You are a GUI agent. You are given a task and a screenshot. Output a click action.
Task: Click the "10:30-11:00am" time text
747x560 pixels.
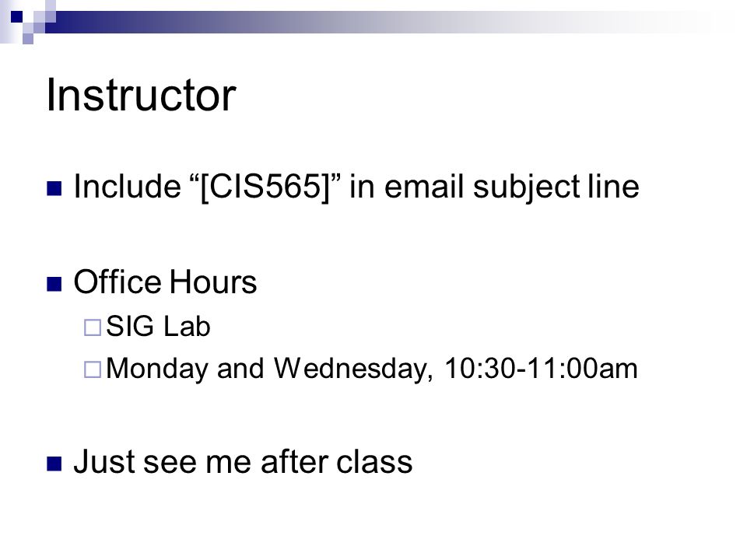tap(542, 369)
